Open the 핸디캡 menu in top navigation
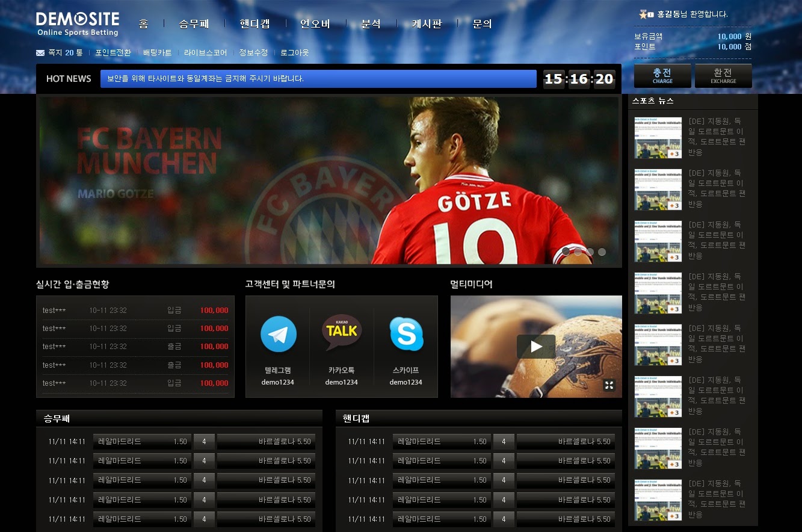Image resolution: width=802 pixels, height=532 pixels. pyautogui.click(x=254, y=24)
